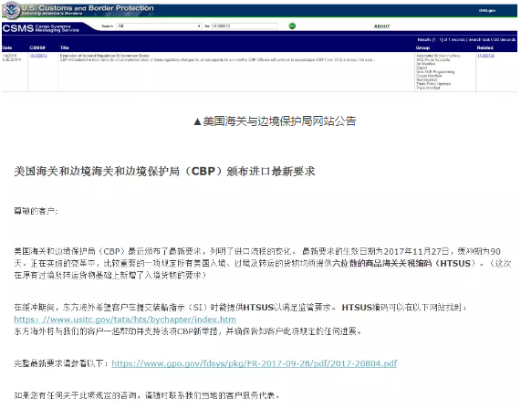Click the Automated Broker Interface group entry
521x420 pixels.
point(438,56)
